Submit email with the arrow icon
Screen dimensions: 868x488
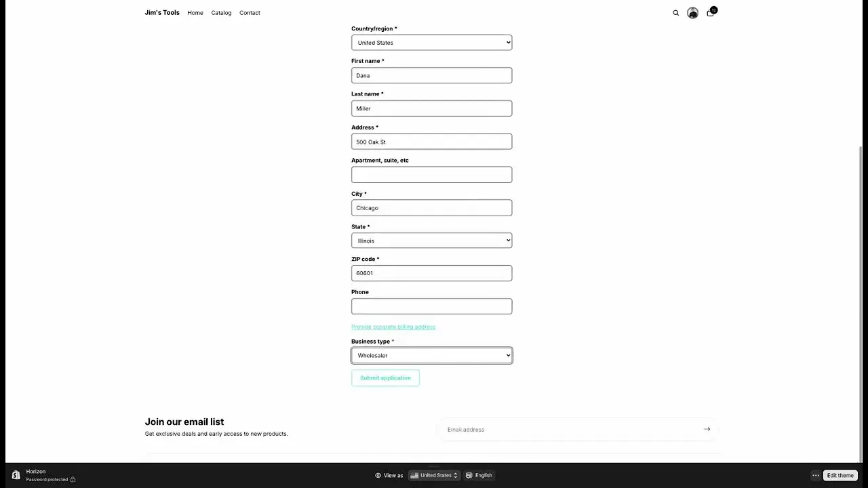pos(707,429)
